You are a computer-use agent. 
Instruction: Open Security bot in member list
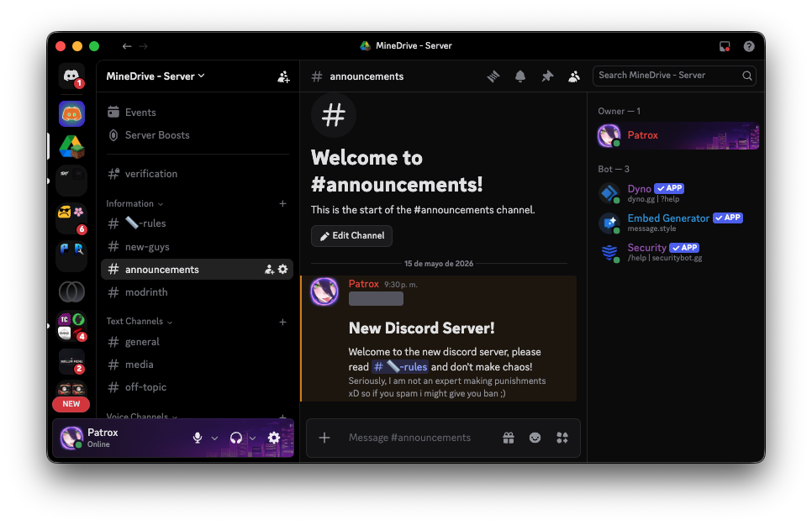(x=678, y=252)
